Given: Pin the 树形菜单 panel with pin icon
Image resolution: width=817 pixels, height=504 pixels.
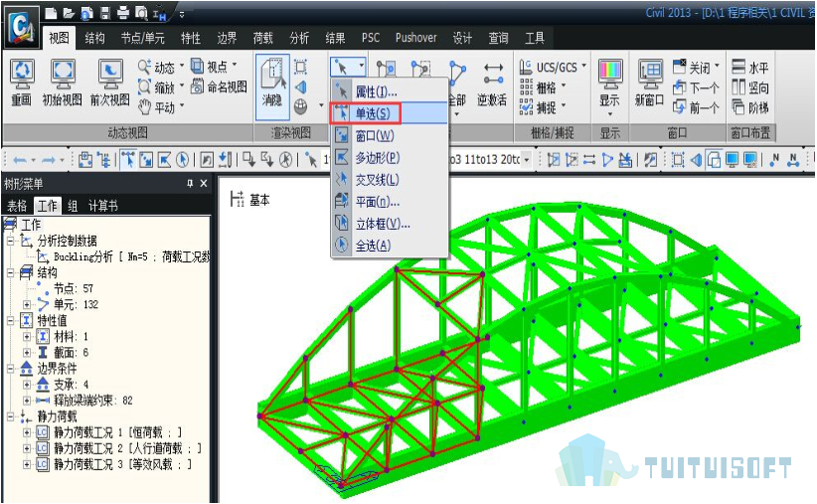Looking at the screenshot, I should point(190,184).
